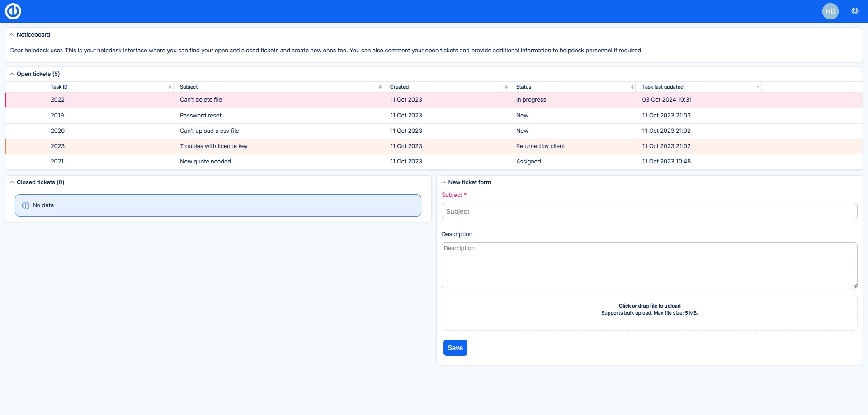Screen dimensions: 868x415
Task: Focus the Description text area
Action: coord(649,266)
